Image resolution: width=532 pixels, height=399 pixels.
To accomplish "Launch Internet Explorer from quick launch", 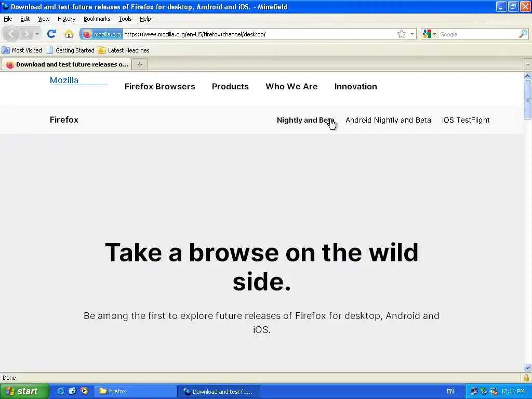I will 60,391.
